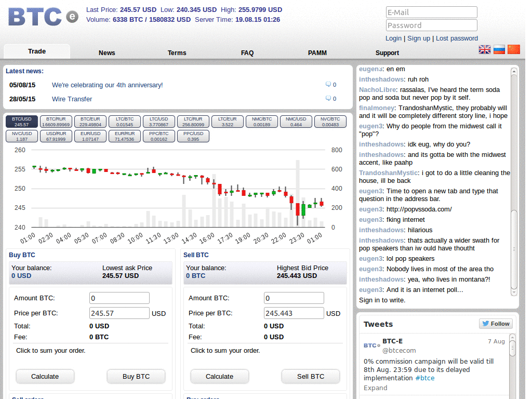
Task: Click the Password input field
Action: [x=432, y=25]
